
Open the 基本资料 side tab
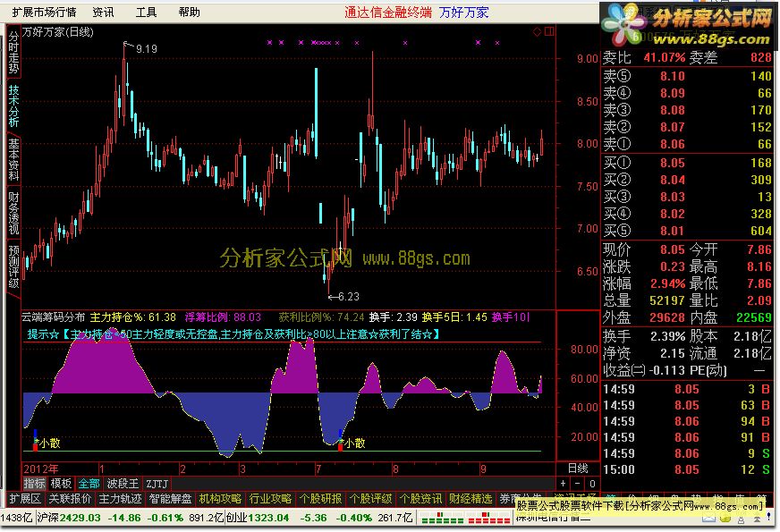(13, 159)
